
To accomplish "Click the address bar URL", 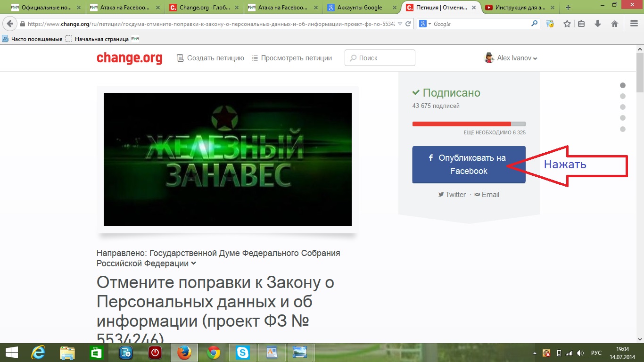I will pos(211,24).
